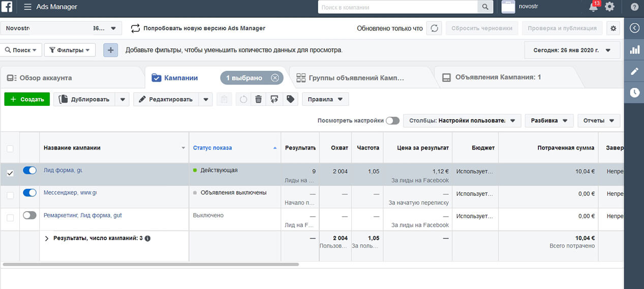Open the clock history icon in sidebar

coord(634,93)
